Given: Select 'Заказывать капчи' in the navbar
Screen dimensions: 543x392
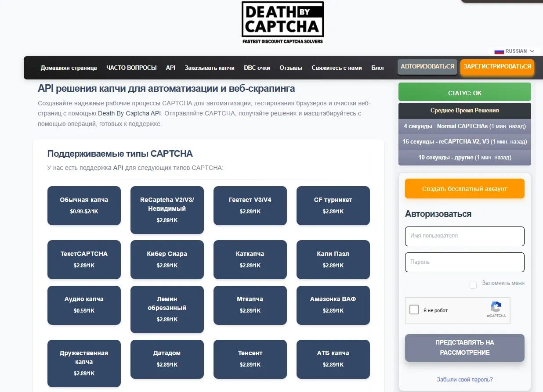Looking at the screenshot, I should click(x=210, y=68).
